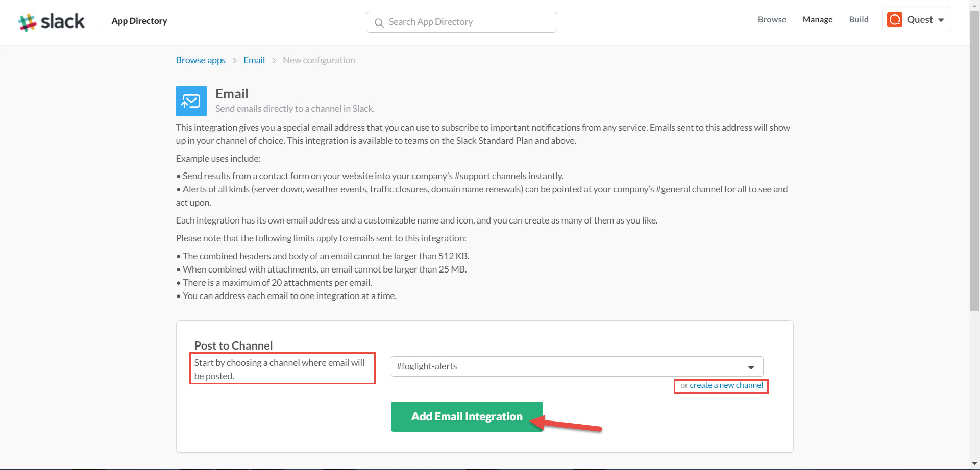
Task: Click the orange Quest workspace icon
Action: pos(894,20)
